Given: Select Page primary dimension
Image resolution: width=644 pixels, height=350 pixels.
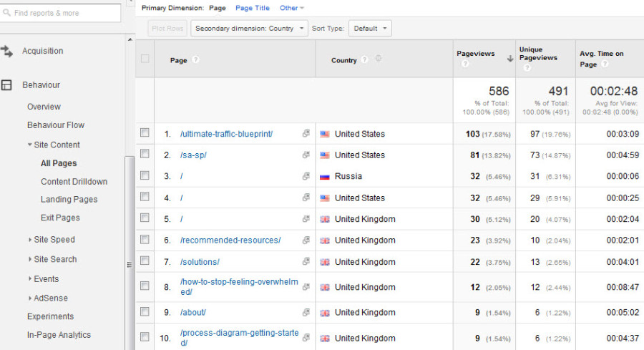Looking at the screenshot, I should pyautogui.click(x=218, y=8).
